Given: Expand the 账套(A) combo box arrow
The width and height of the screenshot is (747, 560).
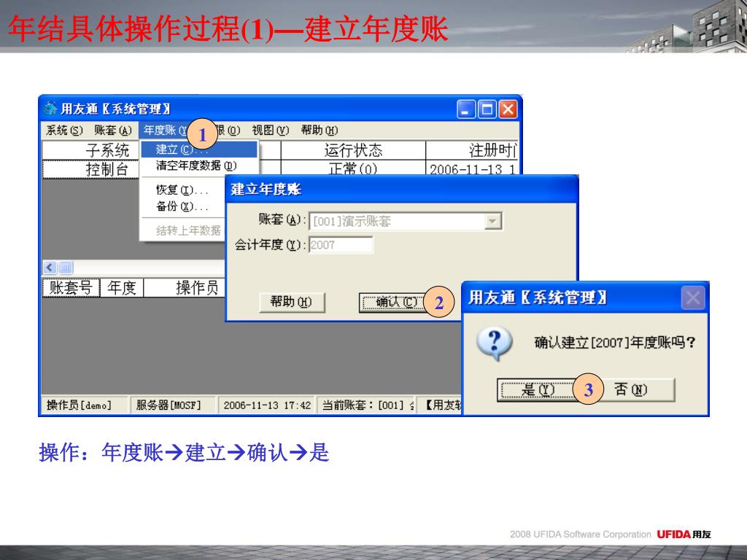Looking at the screenshot, I should pyautogui.click(x=492, y=221).
